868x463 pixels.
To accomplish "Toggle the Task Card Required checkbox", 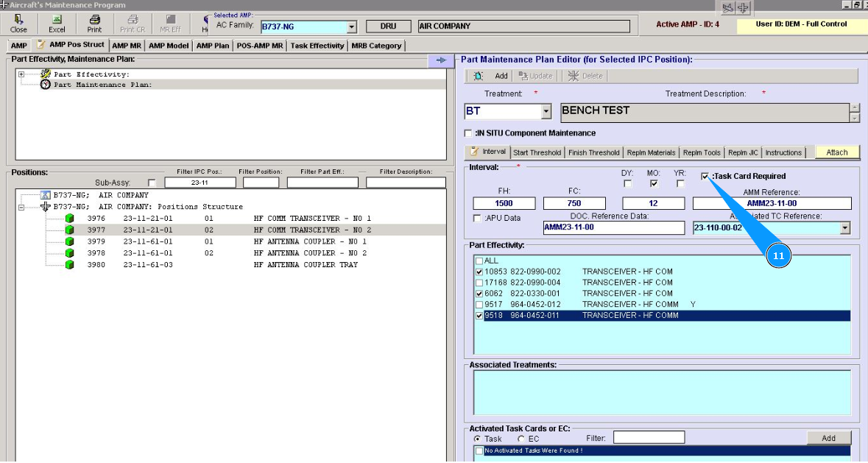I will [x=705, y=177].
